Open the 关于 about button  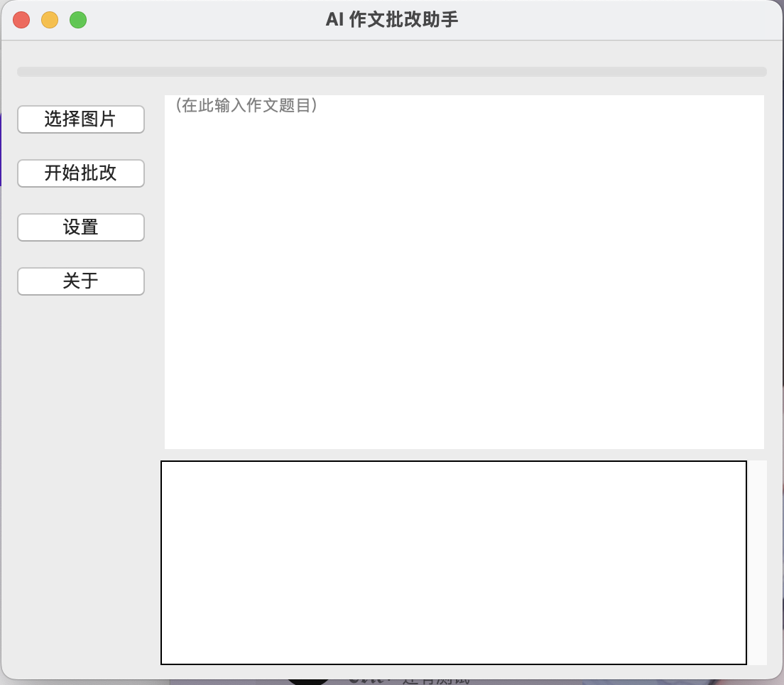click(81, 281)
